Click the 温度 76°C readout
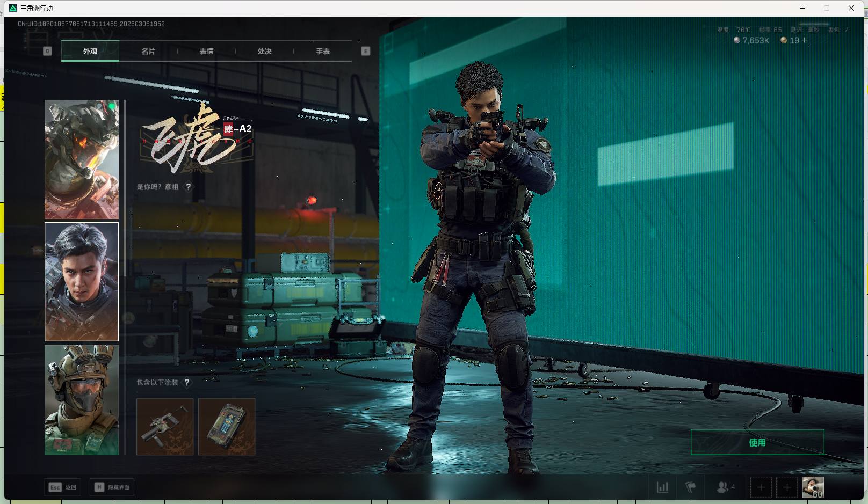868x504 pixels. [734, 30]
